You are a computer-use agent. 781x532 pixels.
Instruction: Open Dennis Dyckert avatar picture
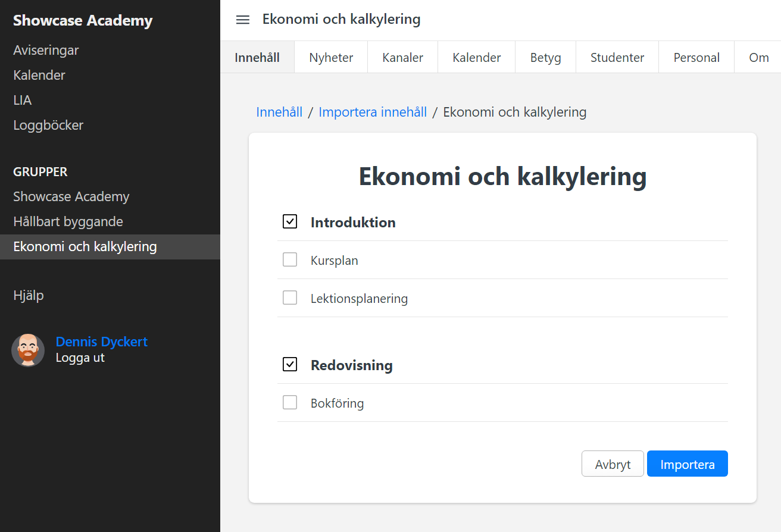point(28,350)
